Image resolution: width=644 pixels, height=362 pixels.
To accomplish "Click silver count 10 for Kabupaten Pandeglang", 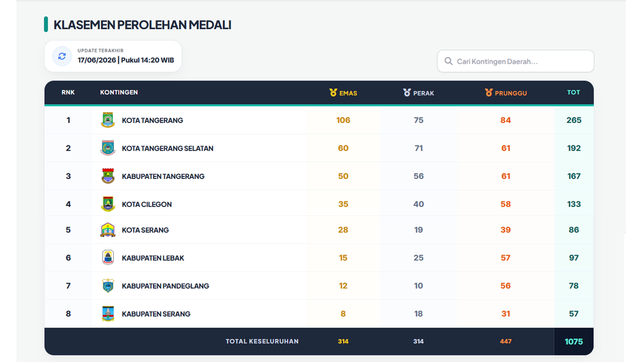I will tap(418, 286).
